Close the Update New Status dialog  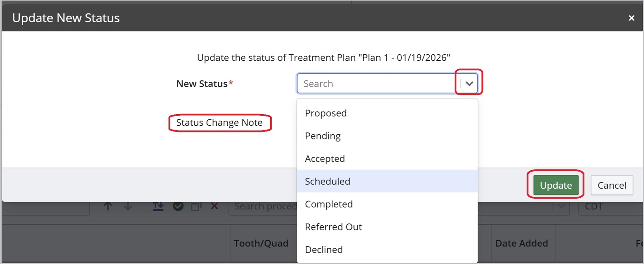pyautogui.click(x=632, y=18)
